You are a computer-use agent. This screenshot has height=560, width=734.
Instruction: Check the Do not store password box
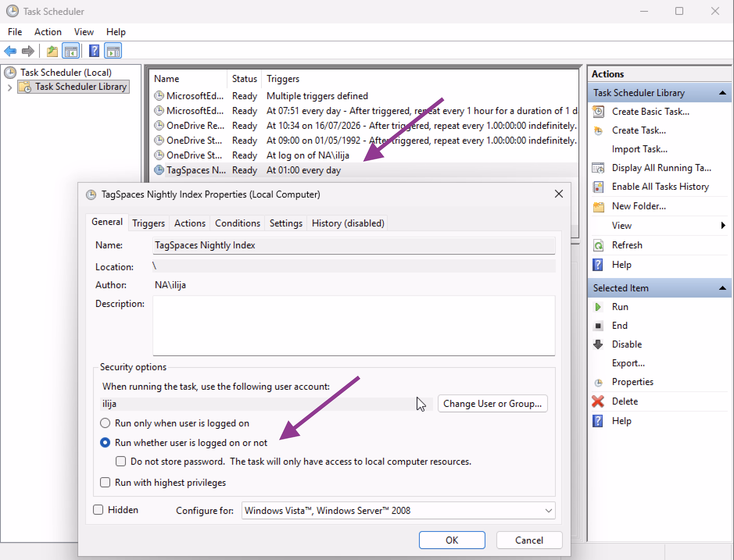(121, 462)
